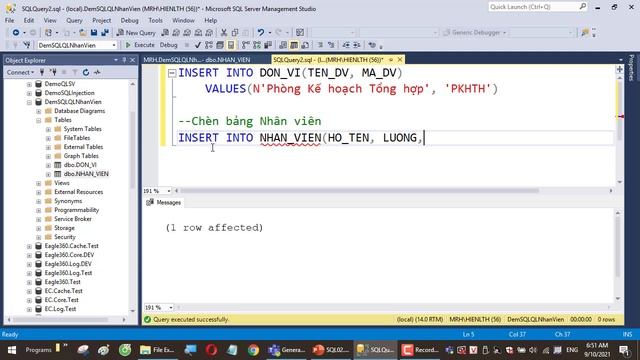
Task: Collapse the Tables folder node
Action: pyautogui.click(x=39, y=120)
